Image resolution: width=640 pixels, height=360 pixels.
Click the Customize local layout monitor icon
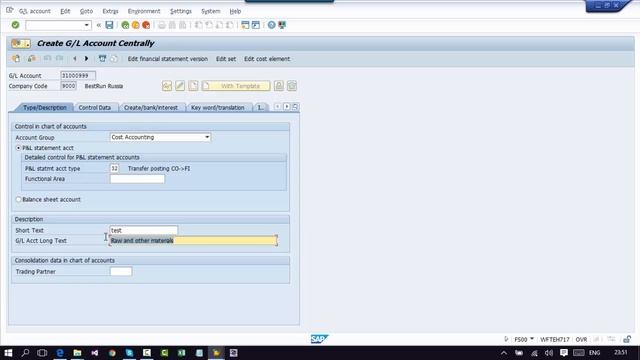(282, 25)
